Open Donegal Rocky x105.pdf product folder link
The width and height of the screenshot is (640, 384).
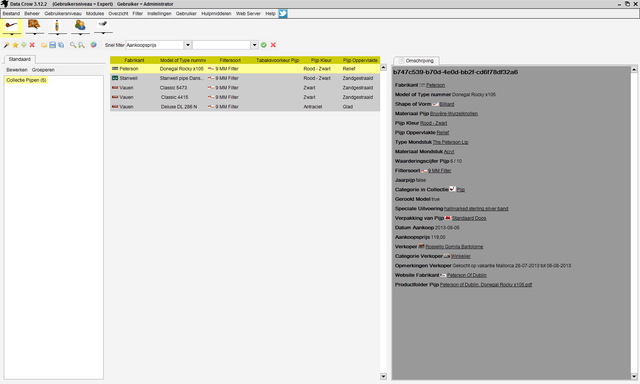[486, 284]
